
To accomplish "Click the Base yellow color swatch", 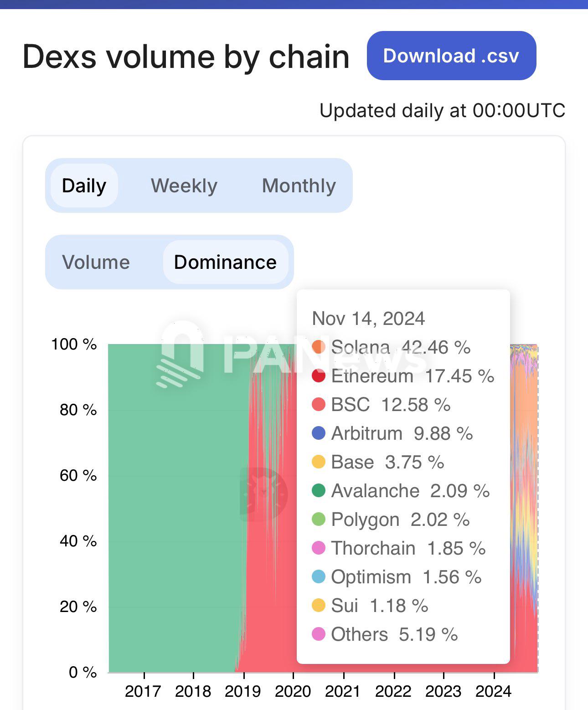I will pyautogui.click(x=318, y=462).
